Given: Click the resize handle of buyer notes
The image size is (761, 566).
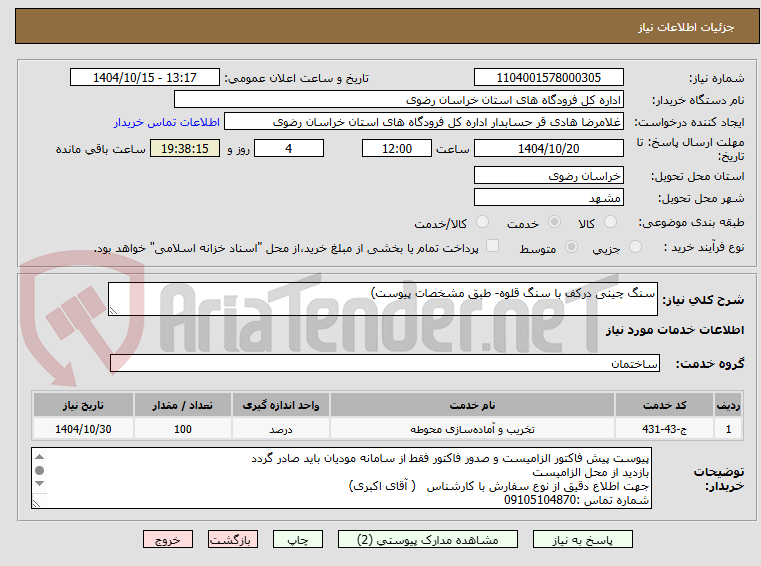Looking at the screenshot, I should tap(36, 504).
